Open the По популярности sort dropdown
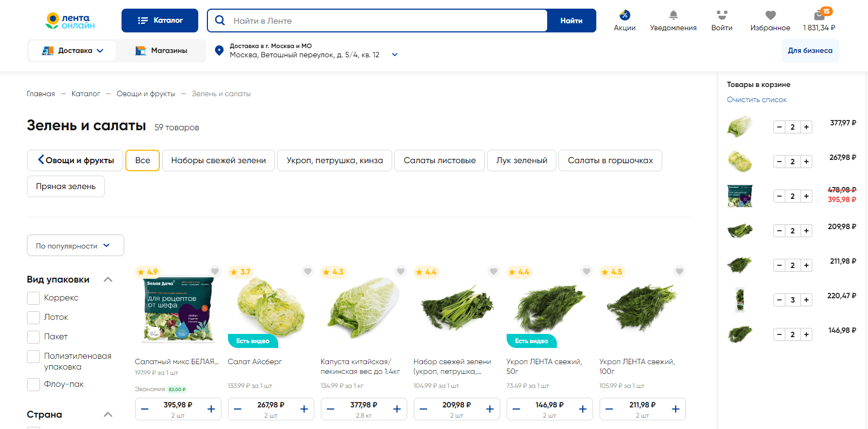Screen dimensions: 868x429 pyautogui.click(x=76, y=245)
